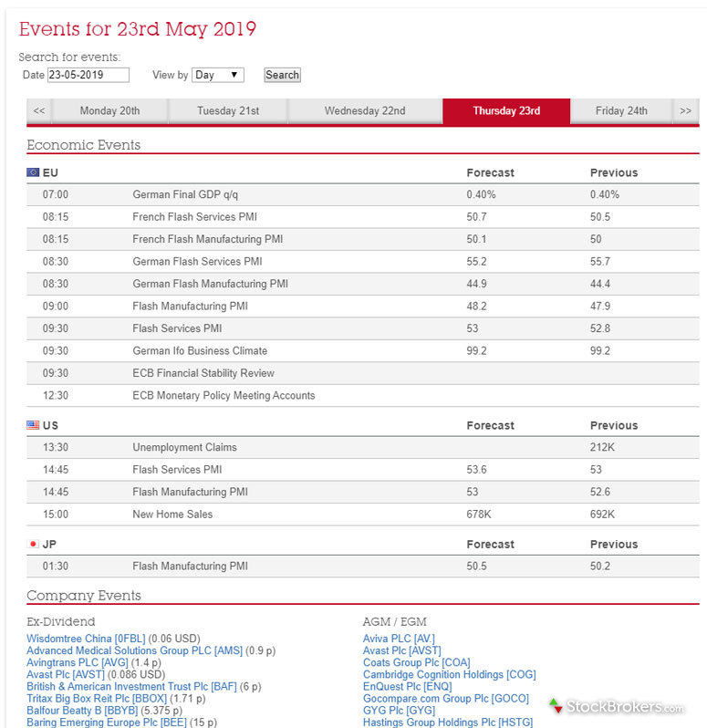Click the US flag icon
The image size is (707, 728).
pyautogui.click(x=33, y=425)
